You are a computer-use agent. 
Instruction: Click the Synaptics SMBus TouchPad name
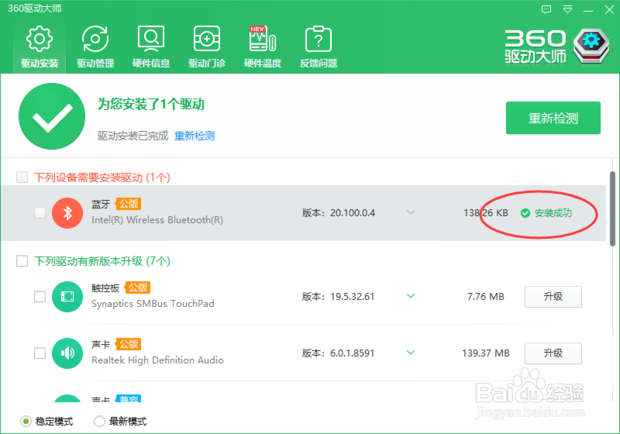click(153, 304)
